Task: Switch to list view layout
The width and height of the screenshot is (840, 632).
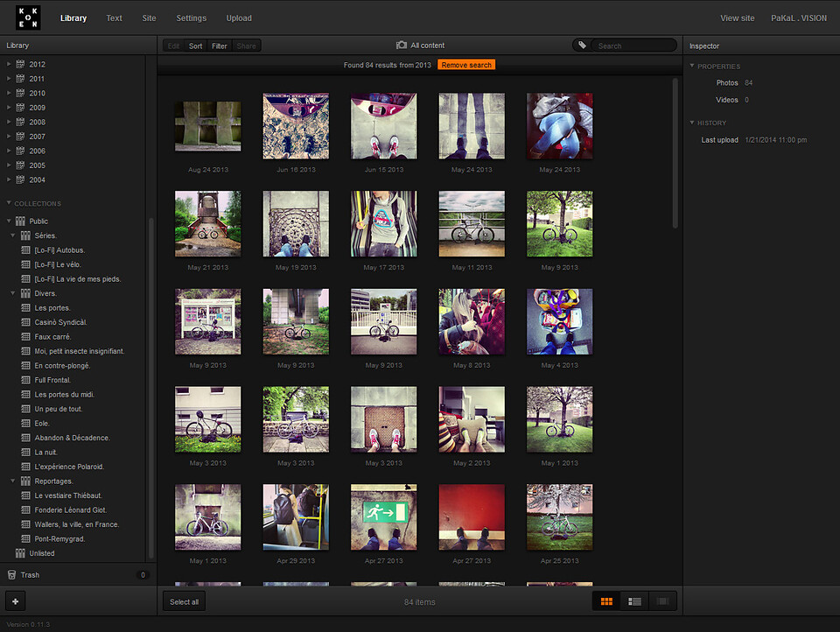Action: pos(634,601)
